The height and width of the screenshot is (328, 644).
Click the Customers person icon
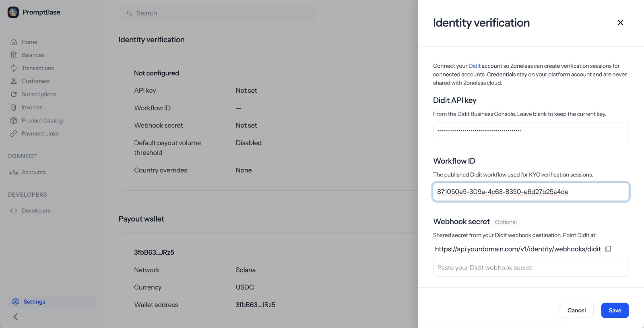[14, 81]
